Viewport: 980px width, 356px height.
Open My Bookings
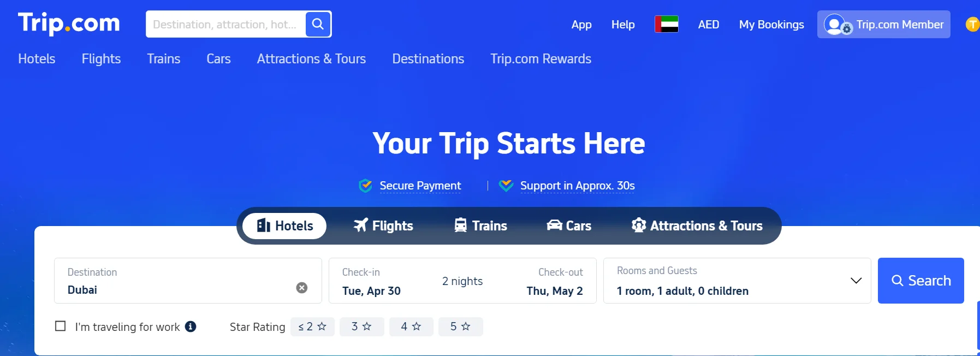click(771, 25)
